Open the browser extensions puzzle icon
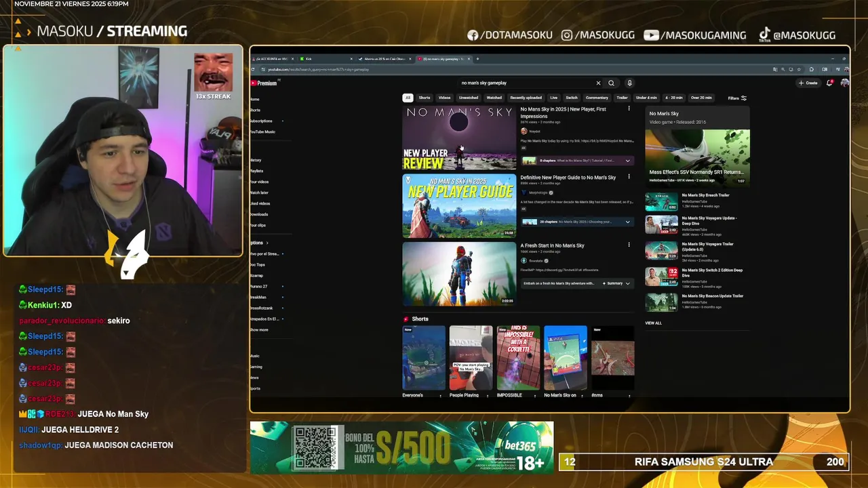 811,69
